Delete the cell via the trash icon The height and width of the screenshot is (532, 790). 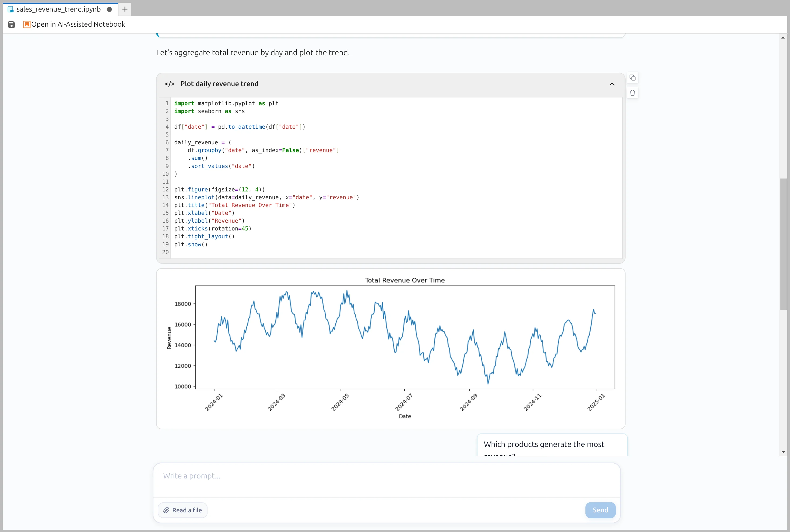pyautogui.click(x=633, y=93)
